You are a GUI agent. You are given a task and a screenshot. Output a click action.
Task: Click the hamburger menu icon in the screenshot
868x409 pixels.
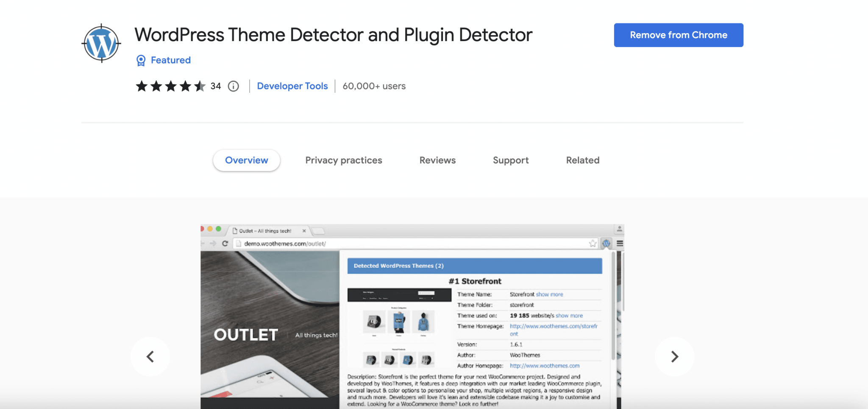pos(620,243)
